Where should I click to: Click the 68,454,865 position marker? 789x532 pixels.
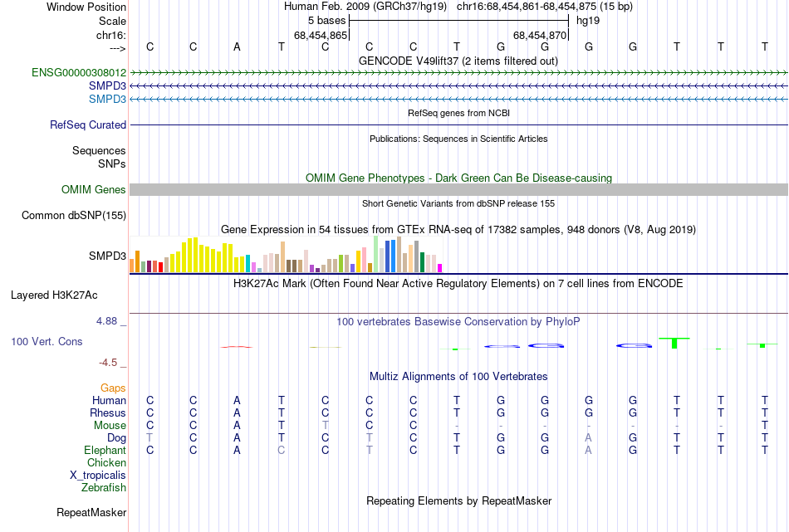[x=321, y=35]
